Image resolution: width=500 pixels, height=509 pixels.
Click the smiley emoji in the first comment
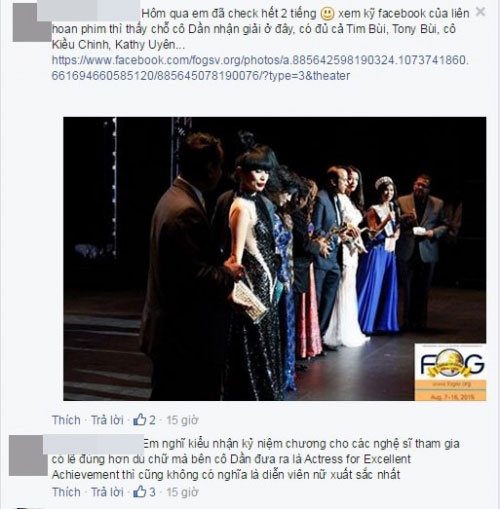point(327,14)
